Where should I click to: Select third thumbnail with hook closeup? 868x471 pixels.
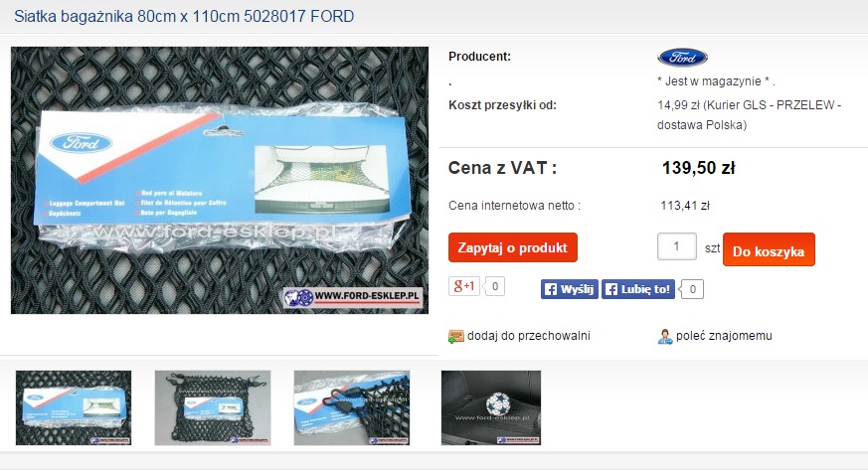352,408
